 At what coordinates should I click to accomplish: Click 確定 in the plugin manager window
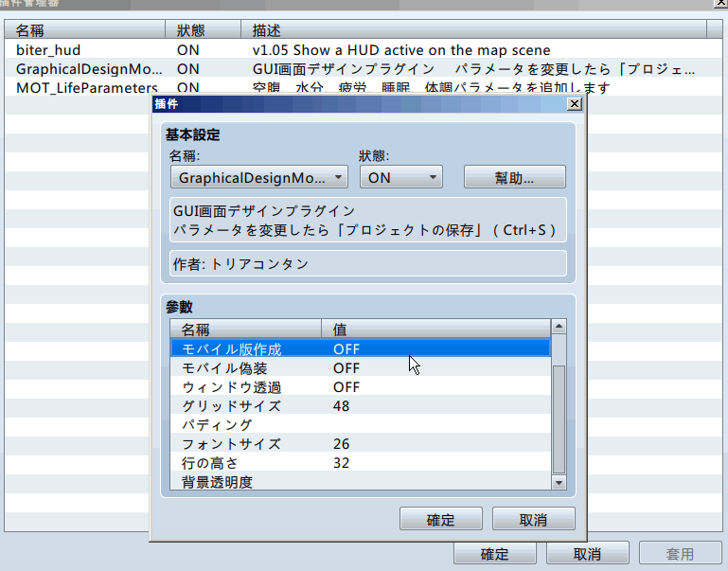click(x=495, y=553)
